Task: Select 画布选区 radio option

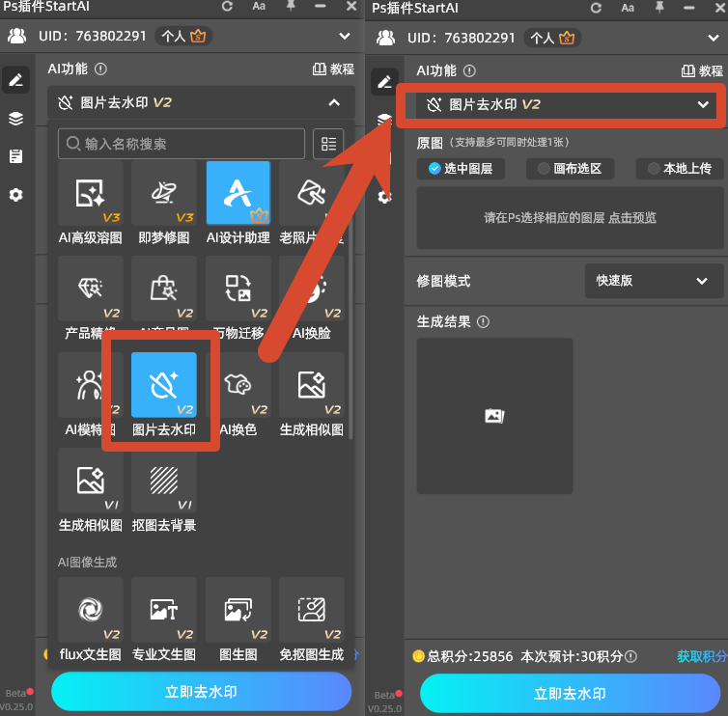Action: pos(570,169)
